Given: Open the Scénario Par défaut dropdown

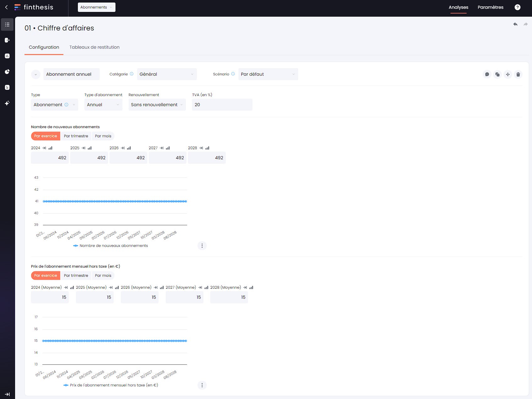Looking at the screenshot, I should [268, 74].
